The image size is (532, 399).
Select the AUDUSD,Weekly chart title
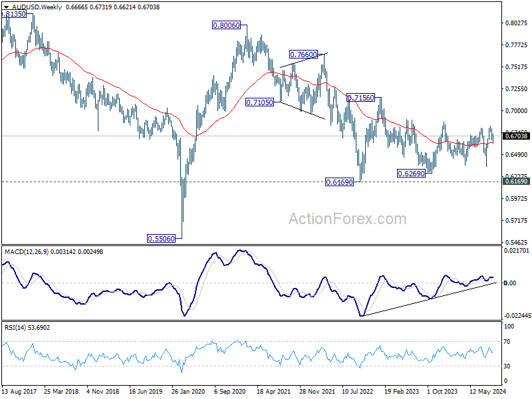37,7
